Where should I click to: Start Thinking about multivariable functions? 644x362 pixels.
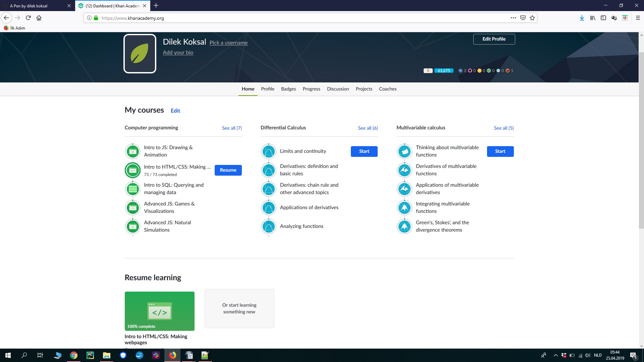500,152
